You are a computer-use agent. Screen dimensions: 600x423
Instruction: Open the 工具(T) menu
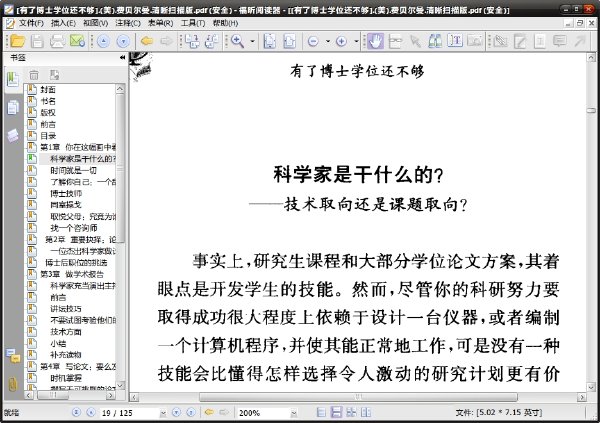193,23
